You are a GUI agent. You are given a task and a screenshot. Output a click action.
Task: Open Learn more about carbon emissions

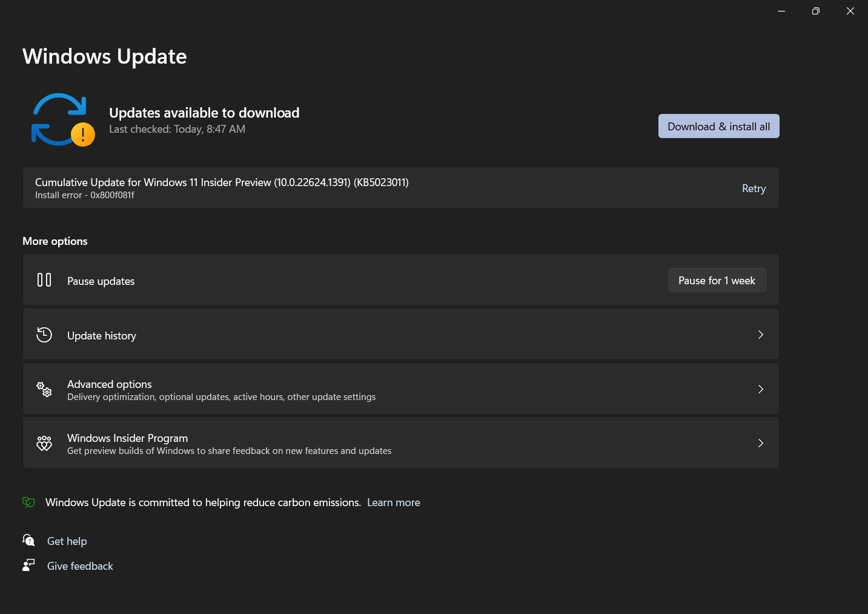coord(394,502)
